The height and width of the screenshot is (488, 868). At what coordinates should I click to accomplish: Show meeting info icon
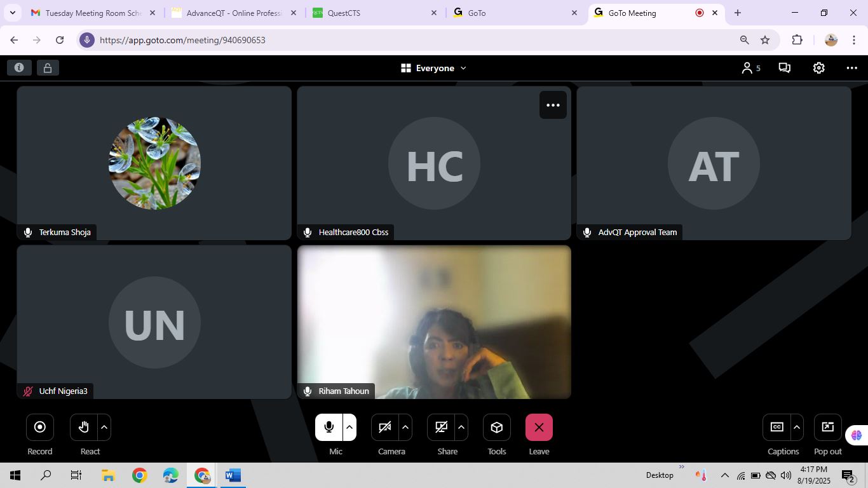pos(19,68)
